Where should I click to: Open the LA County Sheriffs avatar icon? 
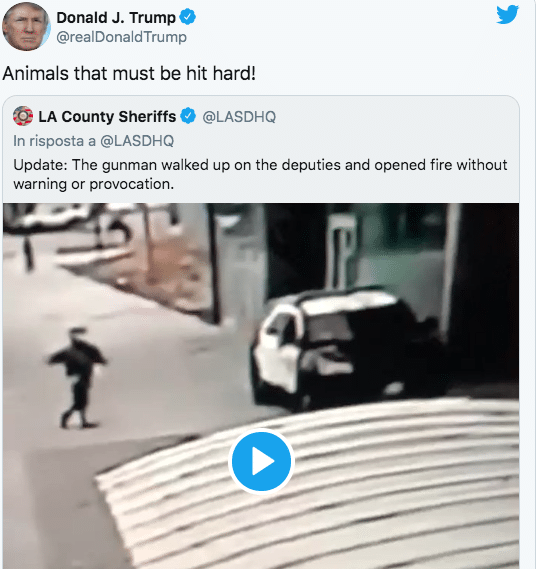pyautogui.click(x=23, y=116)
